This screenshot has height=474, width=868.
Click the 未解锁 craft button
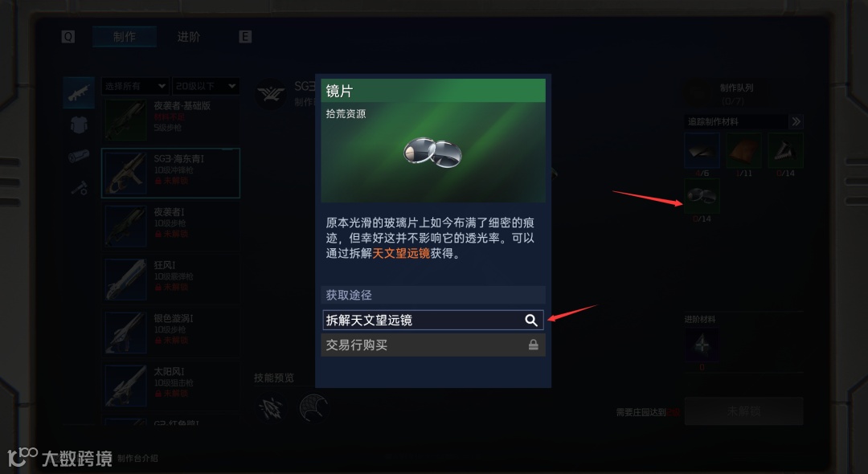click(743, 411)
